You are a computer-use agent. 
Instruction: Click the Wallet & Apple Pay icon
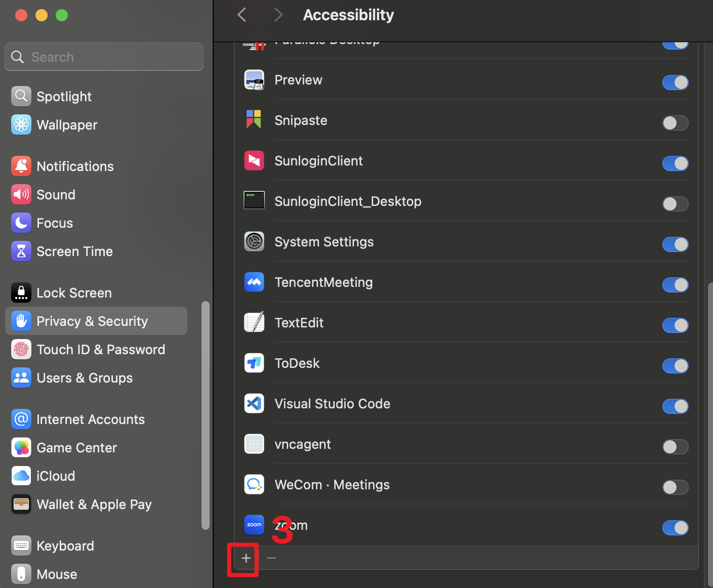pos(21,504)
